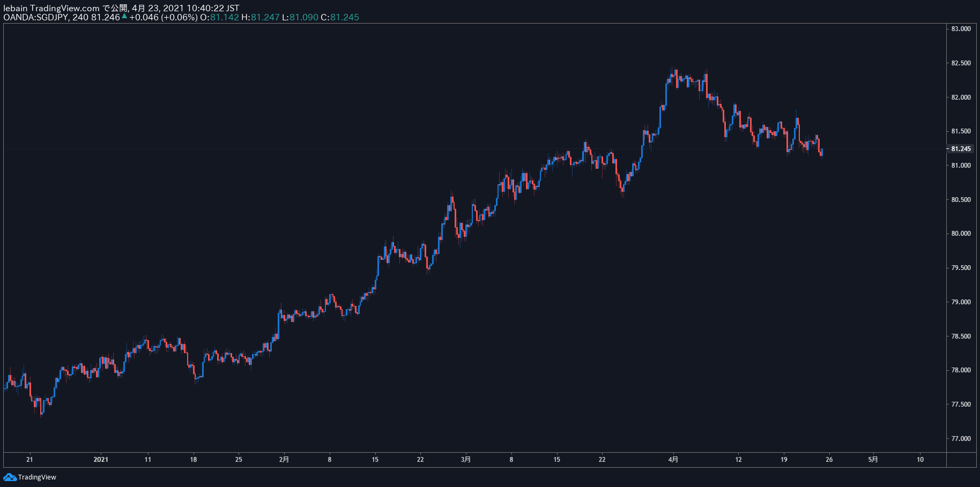Click the 2021 year marker on time axis

coord(101,459)
